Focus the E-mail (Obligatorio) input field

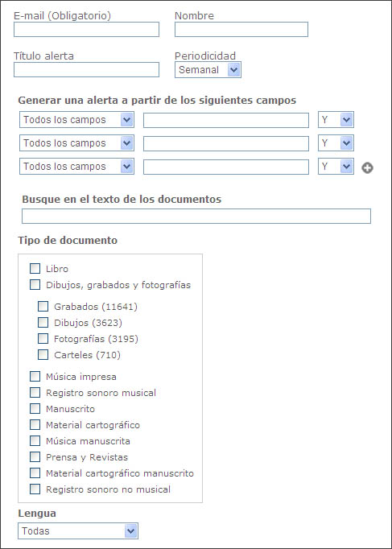pyautogui.click(x=86, y=30)
